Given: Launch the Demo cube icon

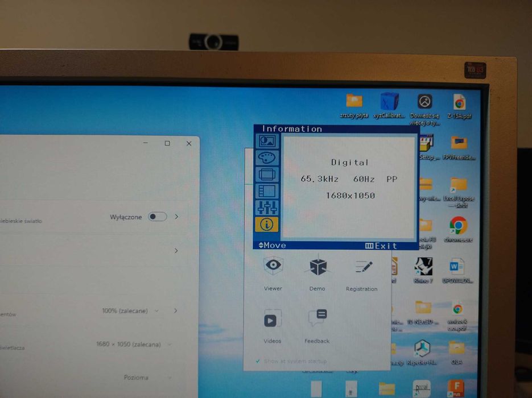Looking at the screenshot, I should [x=317, y=266].
